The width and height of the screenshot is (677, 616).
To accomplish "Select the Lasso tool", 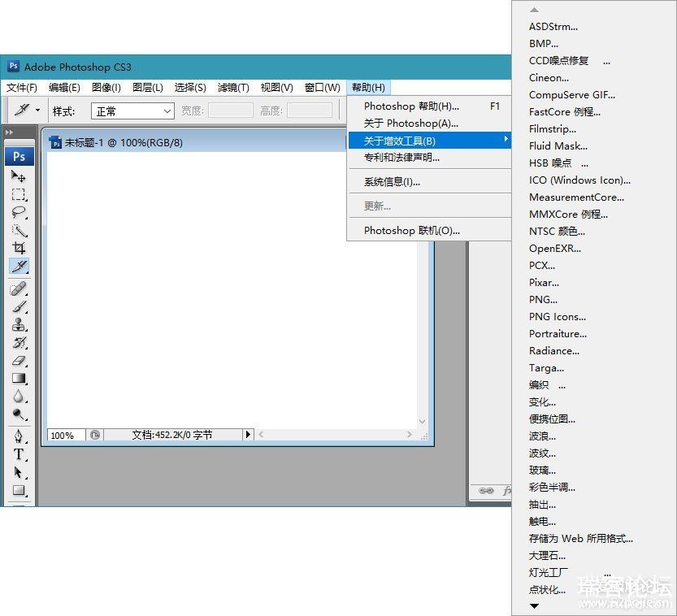I will pos(19,212).
